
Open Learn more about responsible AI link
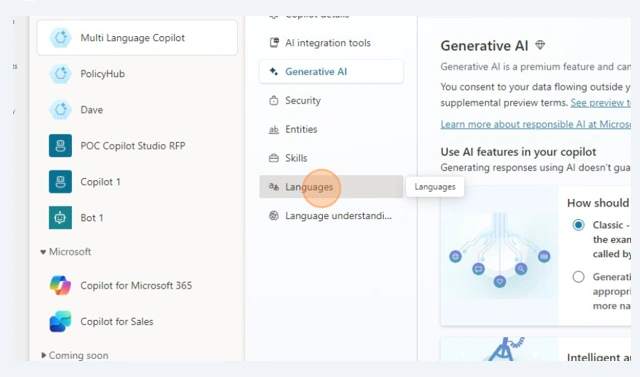click(x=536, y=124)
